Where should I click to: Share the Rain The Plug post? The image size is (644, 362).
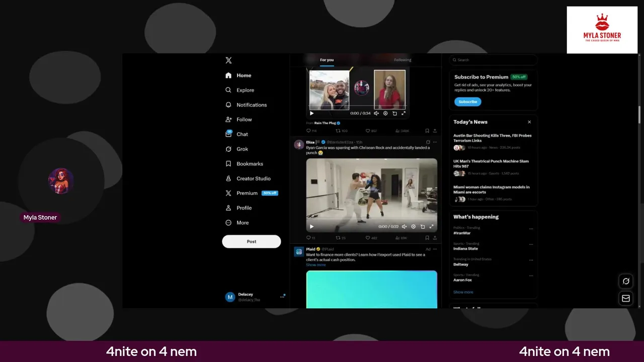pyautogui.click(x=435, y=131)
